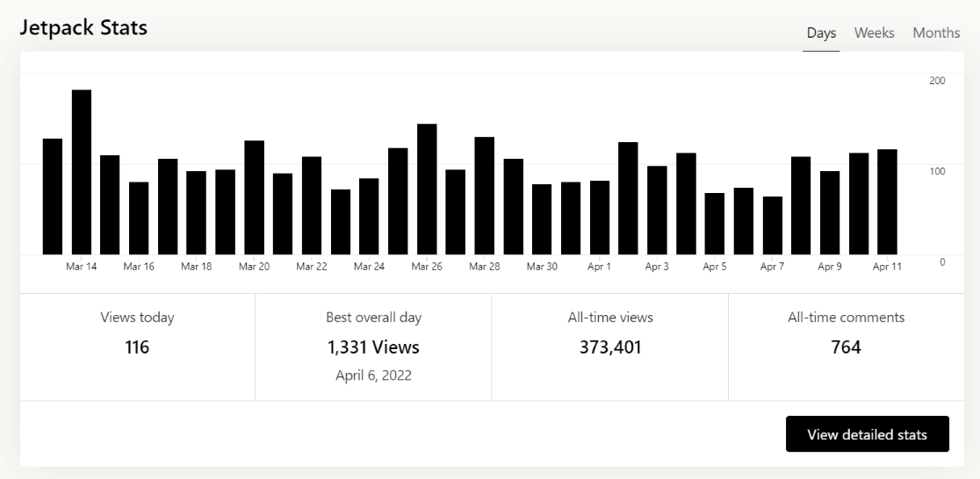Screen dimensions: 980x479
Task: Select the bar for Apr 1
Action: coord(600,218)
